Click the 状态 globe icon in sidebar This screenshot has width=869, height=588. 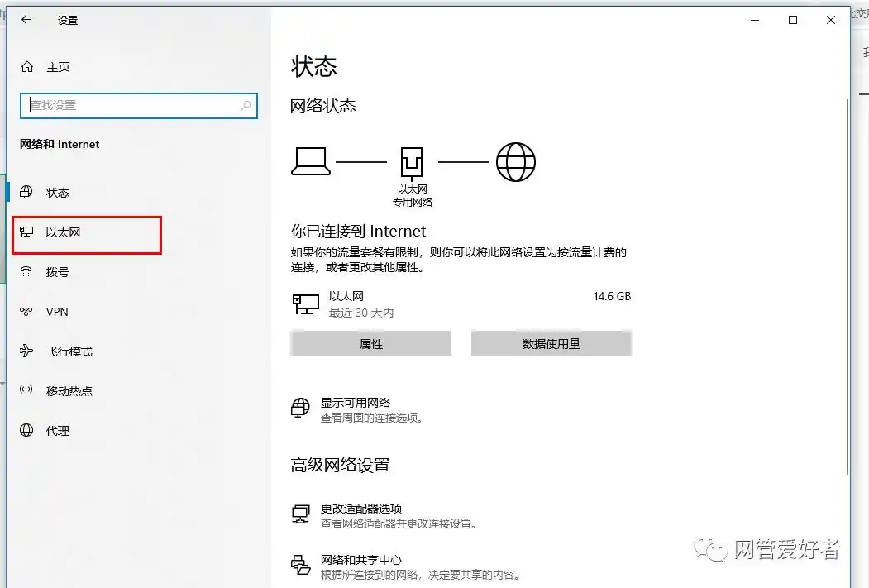[x=26, y=192]
